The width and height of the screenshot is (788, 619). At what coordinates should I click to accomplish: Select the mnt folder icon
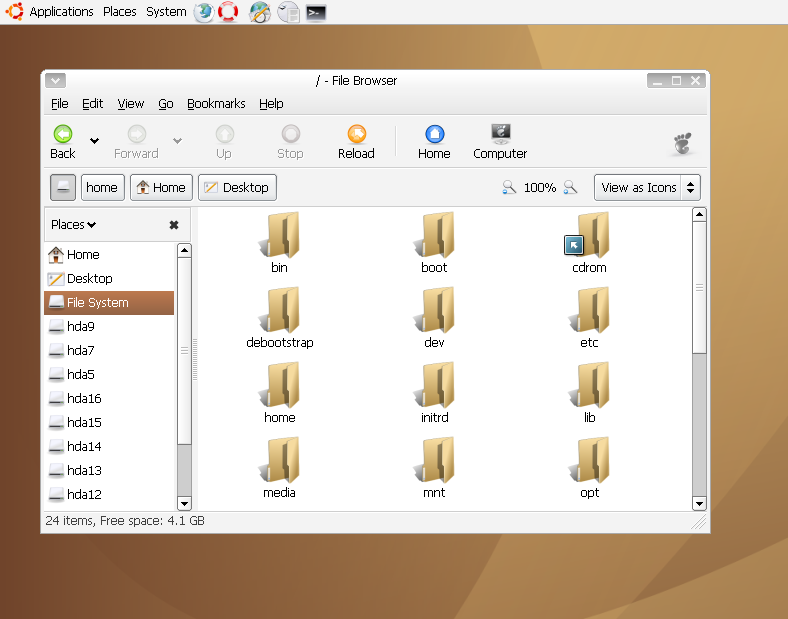435,460
